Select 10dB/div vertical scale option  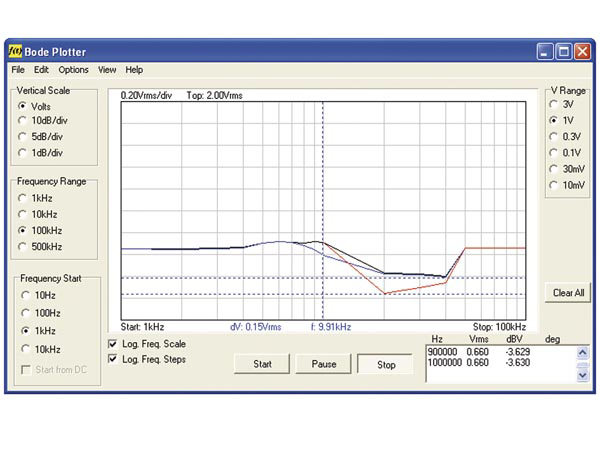pos(43,121)
